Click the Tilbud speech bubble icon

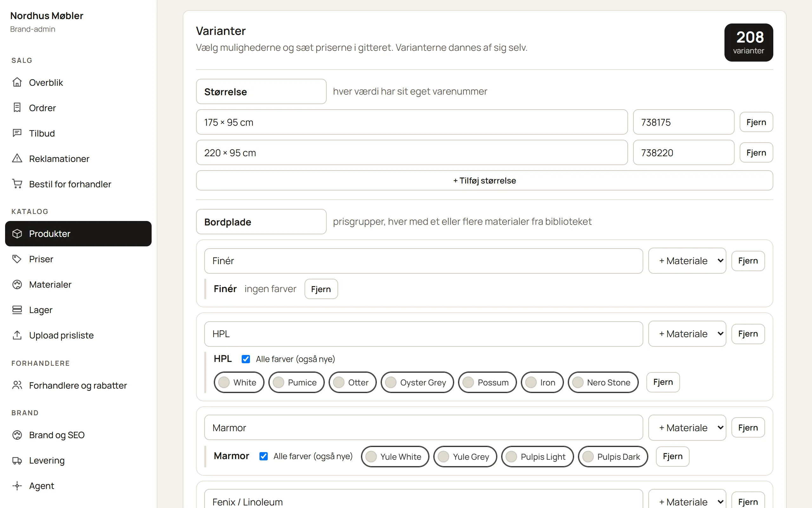coord(17,133)
